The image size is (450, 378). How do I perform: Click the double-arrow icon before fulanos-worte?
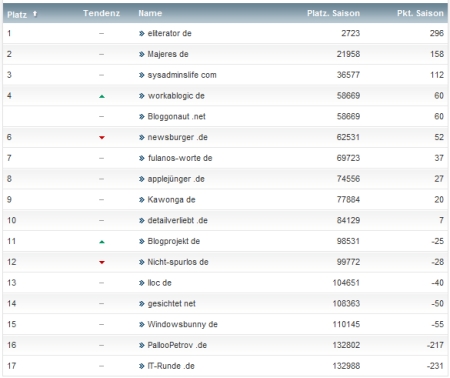142,158
